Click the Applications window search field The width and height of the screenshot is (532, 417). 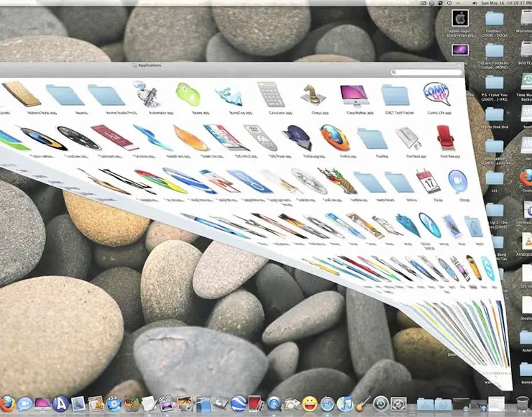427,73
